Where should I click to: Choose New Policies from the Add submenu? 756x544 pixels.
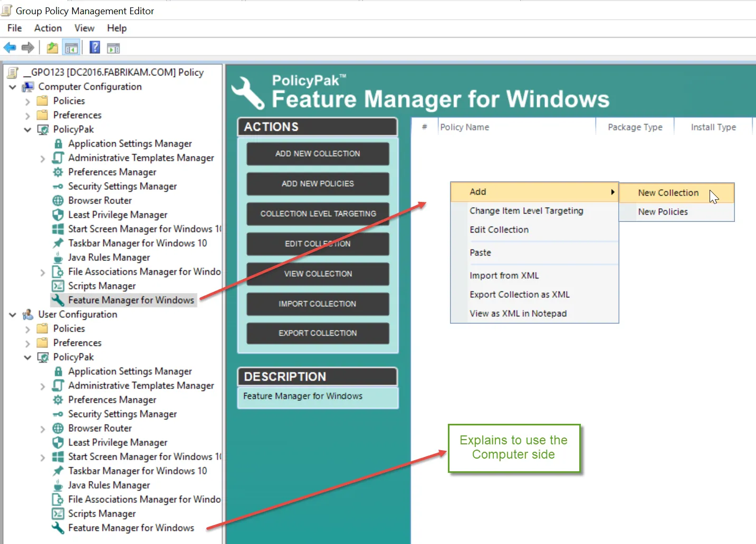point(676,212)
